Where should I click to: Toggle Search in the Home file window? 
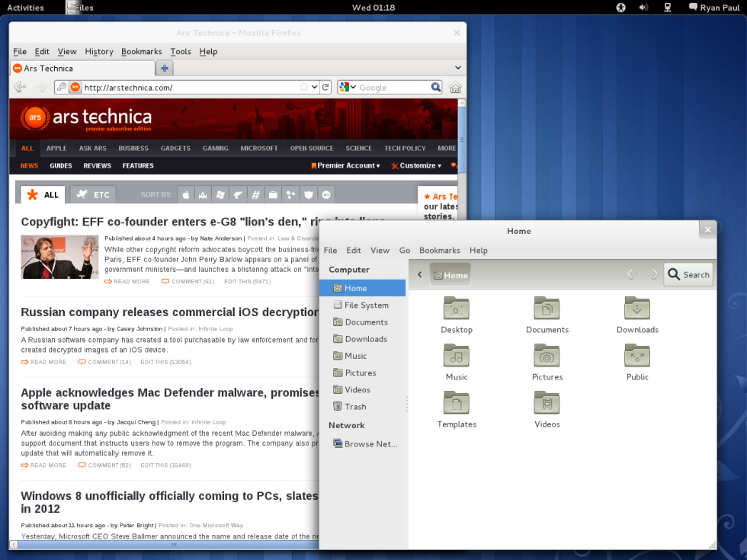pos(688,274)
